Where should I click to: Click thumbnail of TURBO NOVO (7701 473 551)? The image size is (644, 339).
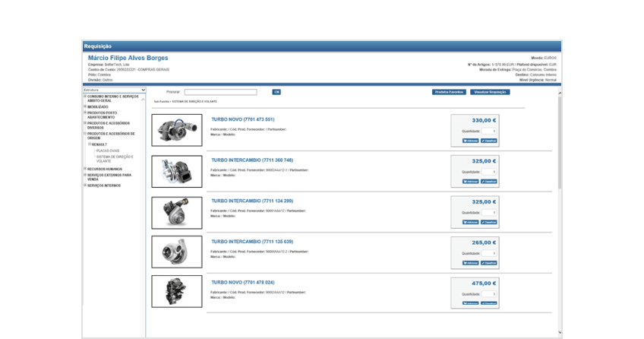pos(177,130)
